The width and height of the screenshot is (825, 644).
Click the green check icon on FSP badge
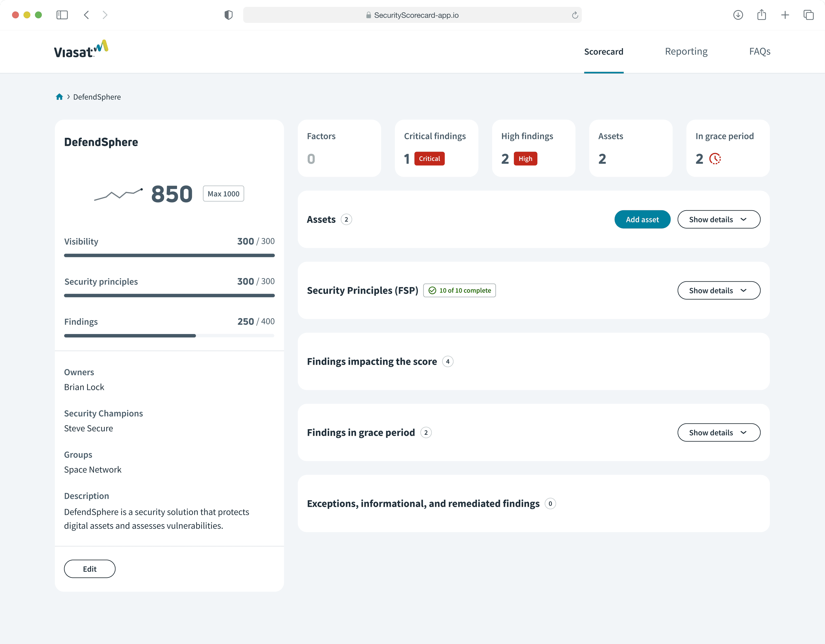click(433, 290)
